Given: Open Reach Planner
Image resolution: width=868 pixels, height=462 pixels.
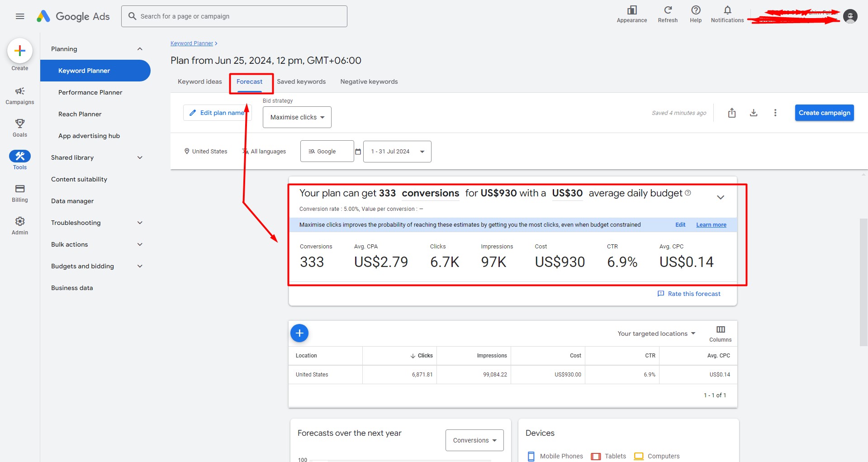Looking at the screenshot, I should pos(80,114).
